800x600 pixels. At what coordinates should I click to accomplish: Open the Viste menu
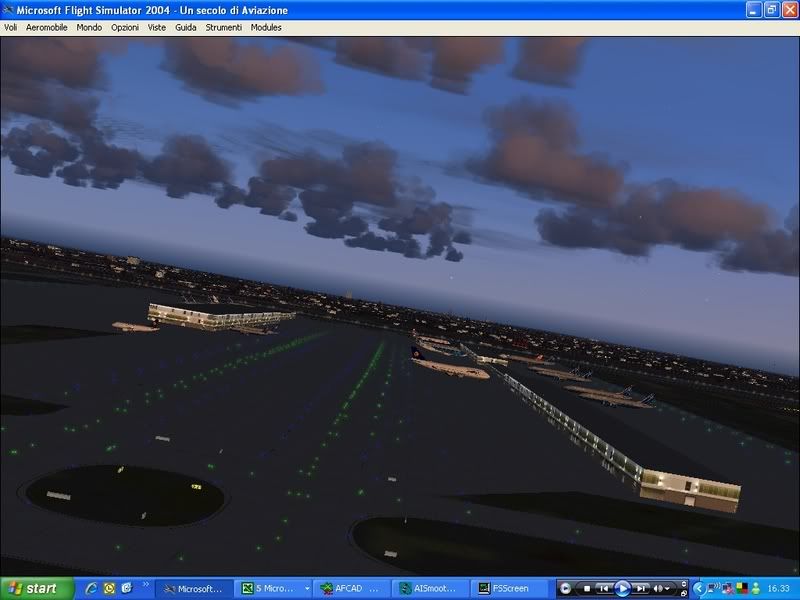pyautogui.click(x=157, y=28)
